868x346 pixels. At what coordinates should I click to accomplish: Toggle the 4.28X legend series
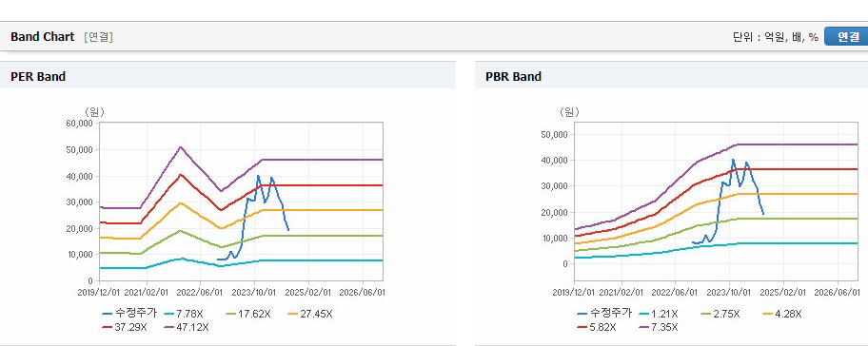click(x=782, y=314)
